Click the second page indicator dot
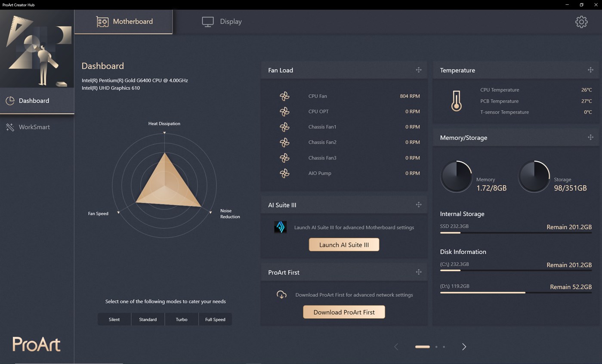 [436, 347]
